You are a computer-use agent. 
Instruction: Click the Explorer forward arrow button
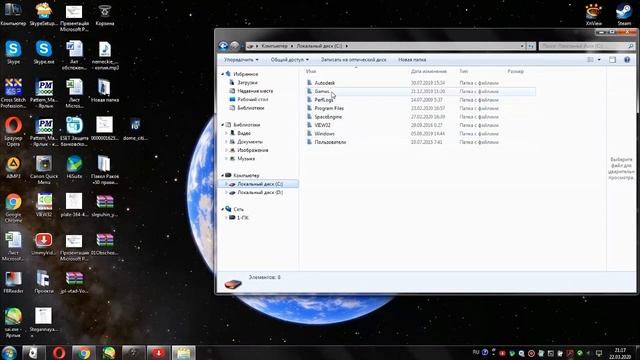click(x=235, y=46)
